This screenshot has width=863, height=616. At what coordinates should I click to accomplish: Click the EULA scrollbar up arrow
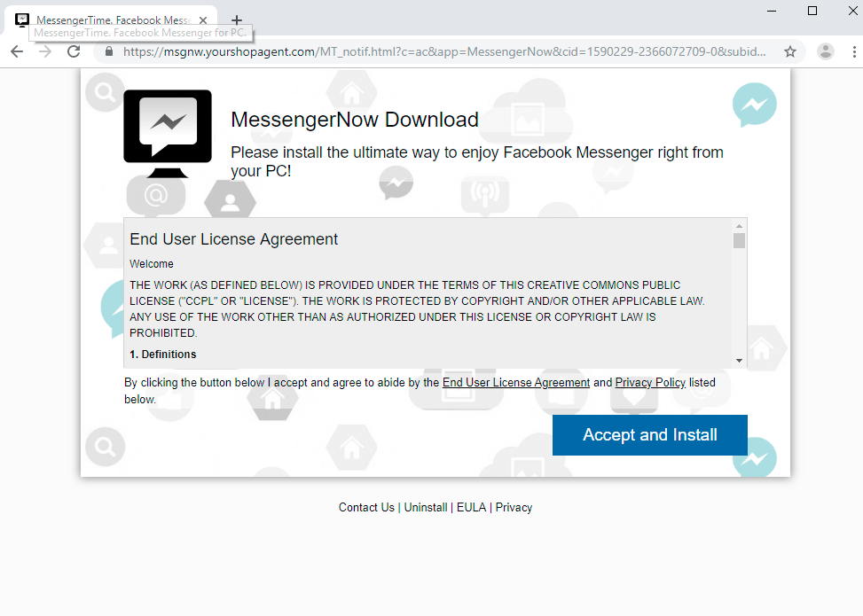tap(739, 226)
